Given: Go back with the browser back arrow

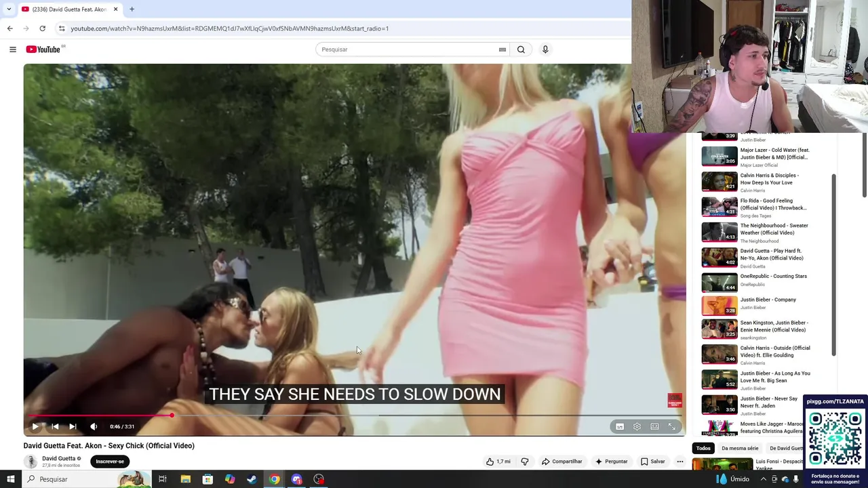Looking at the screenshot, I should click(x=9, y=28).
